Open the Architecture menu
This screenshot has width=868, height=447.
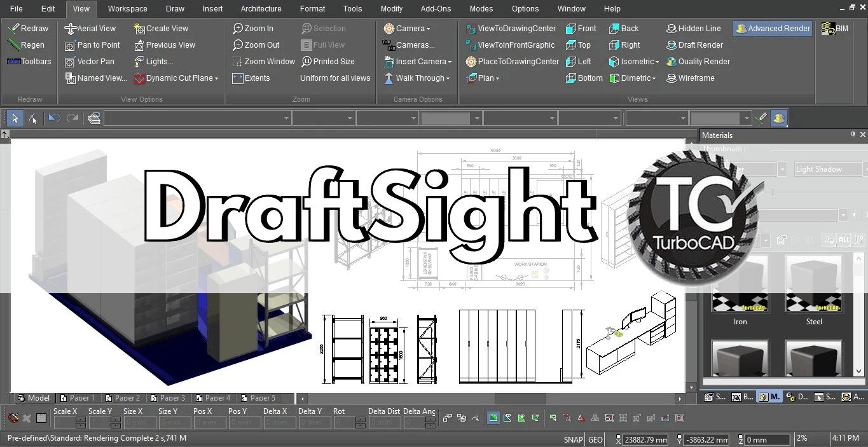point(261,9)
